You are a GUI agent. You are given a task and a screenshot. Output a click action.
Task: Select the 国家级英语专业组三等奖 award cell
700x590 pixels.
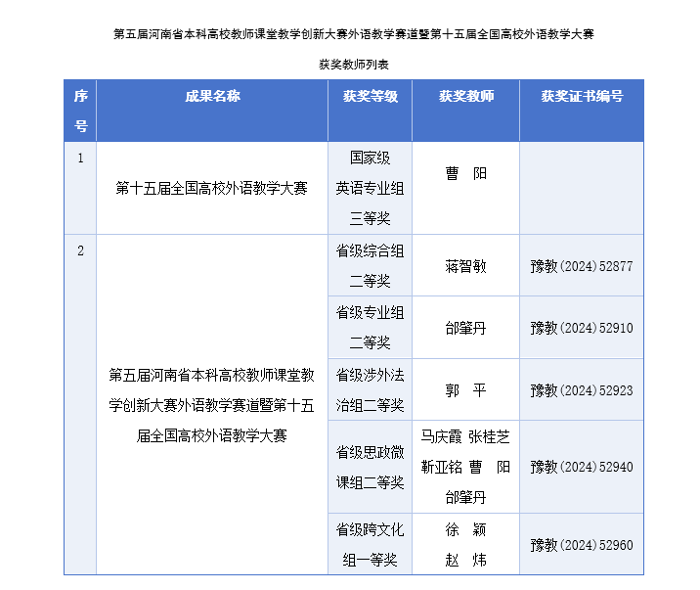pos(370,188)
